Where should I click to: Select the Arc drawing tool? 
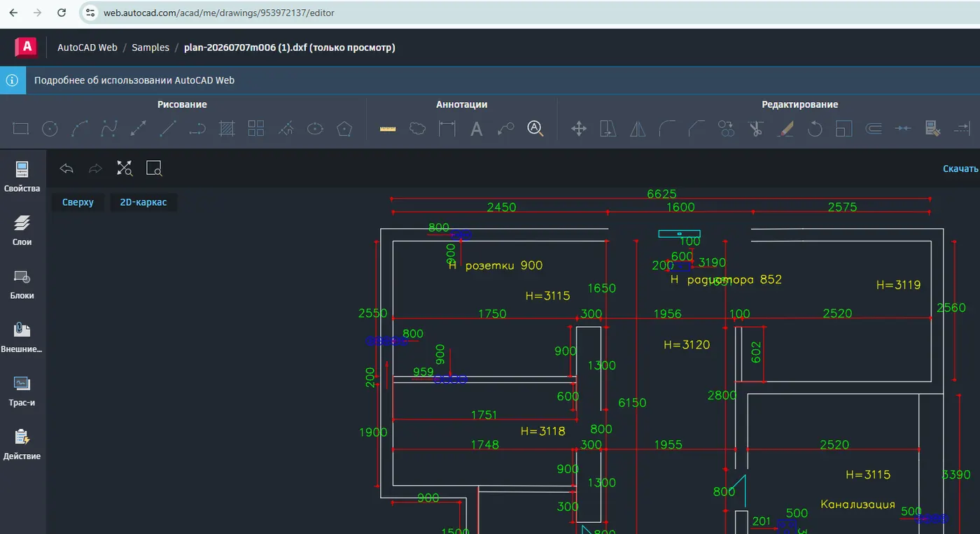(80, 128)
